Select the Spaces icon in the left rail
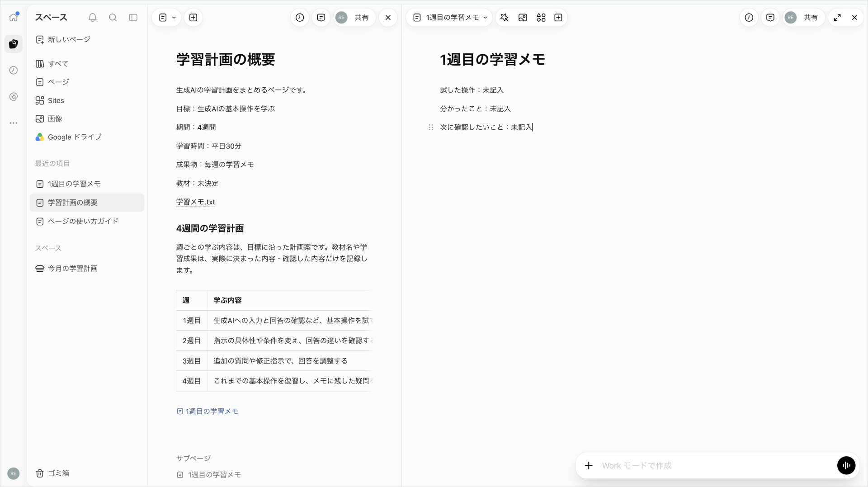This screenshot has width=868, height=487. 14,44
